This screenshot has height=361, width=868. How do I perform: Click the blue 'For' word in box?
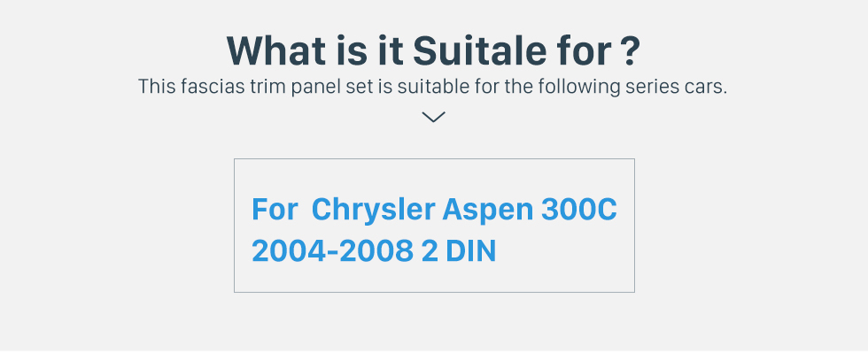[275, 209]
